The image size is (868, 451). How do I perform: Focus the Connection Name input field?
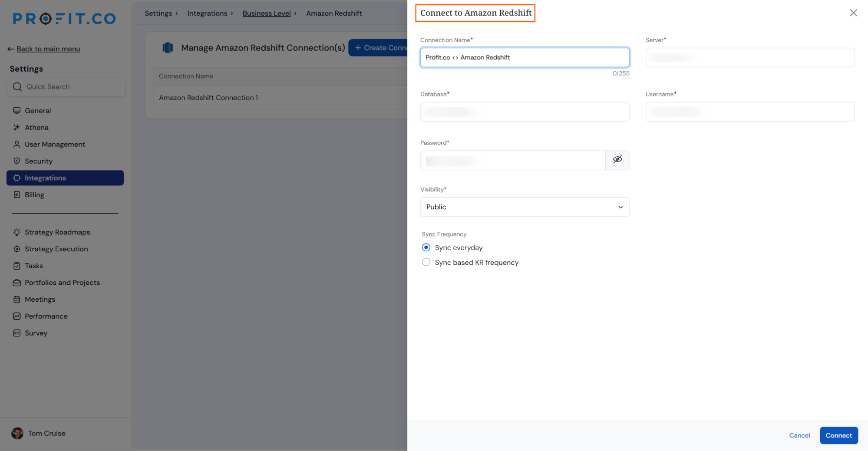pos(525,57)
